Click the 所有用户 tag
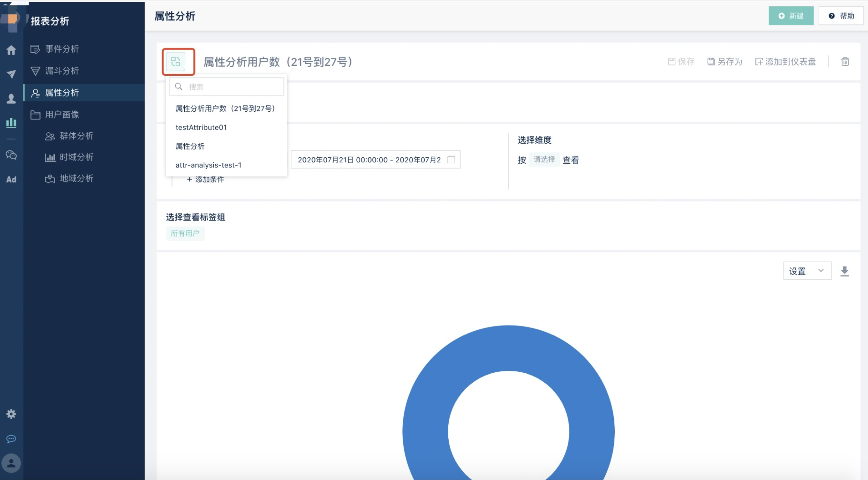This screenshot has width=868, height=480. pyautogui.click(x=185, y=233)
